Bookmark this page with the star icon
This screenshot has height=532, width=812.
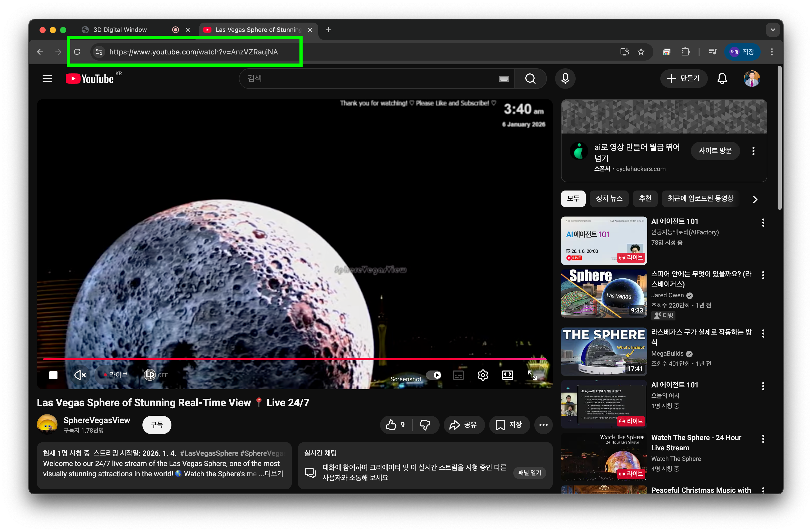pyautogui.click(x=641, y=52)
